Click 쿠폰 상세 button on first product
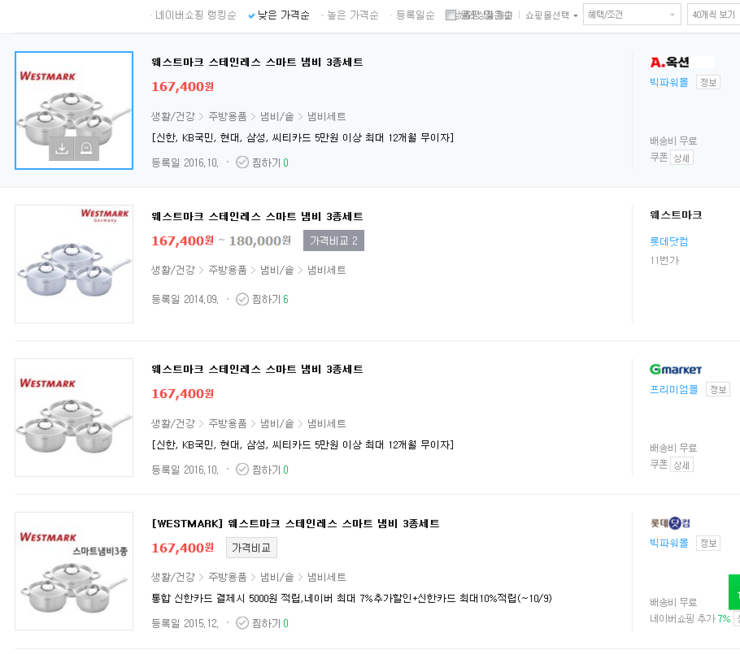Viewport: 740px width, 654px height. point(681,158)
